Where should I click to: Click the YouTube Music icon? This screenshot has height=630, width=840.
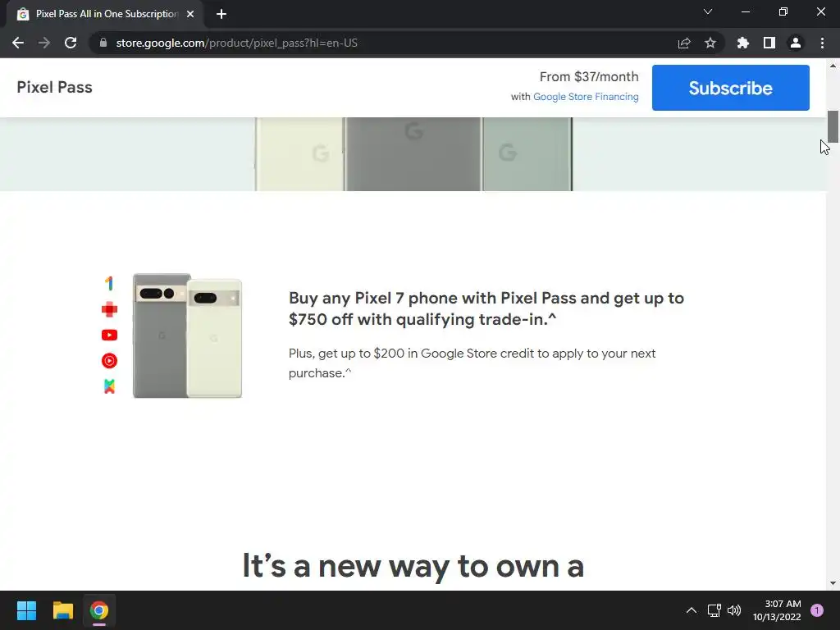pyautogui.click(x=109, y=361)
